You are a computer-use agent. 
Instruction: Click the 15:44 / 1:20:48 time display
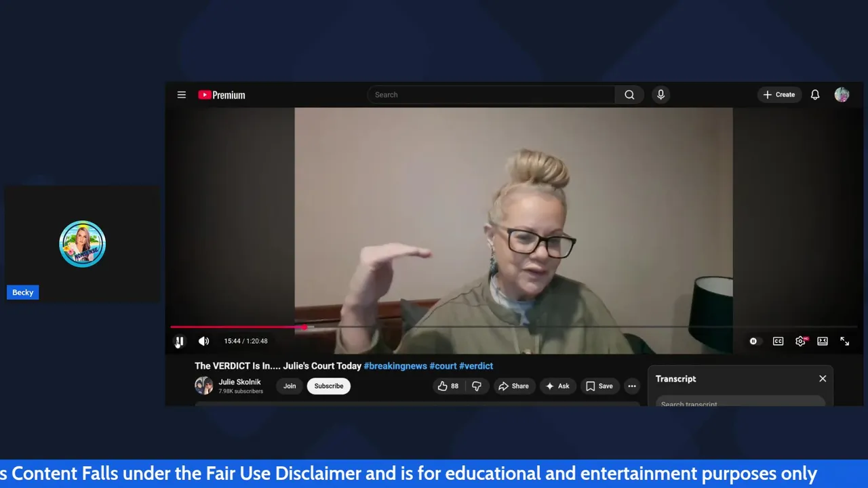(245, 341)
